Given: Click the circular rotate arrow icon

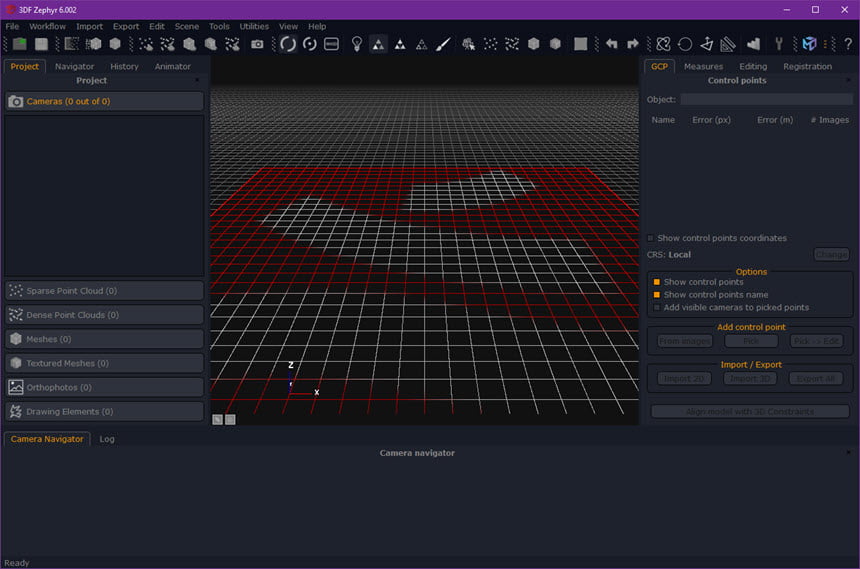Looking at the screenshot, I should point(685,44).
